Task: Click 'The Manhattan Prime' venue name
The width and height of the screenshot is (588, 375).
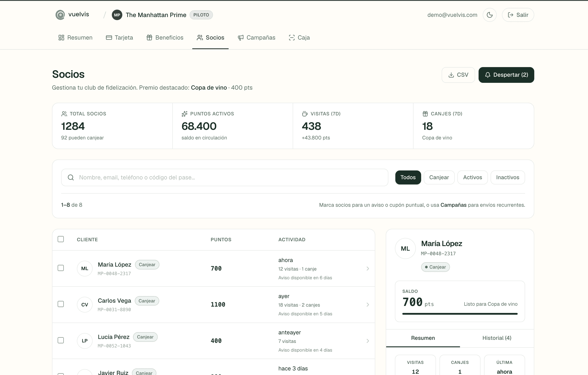Action: [x=156, y=15]
